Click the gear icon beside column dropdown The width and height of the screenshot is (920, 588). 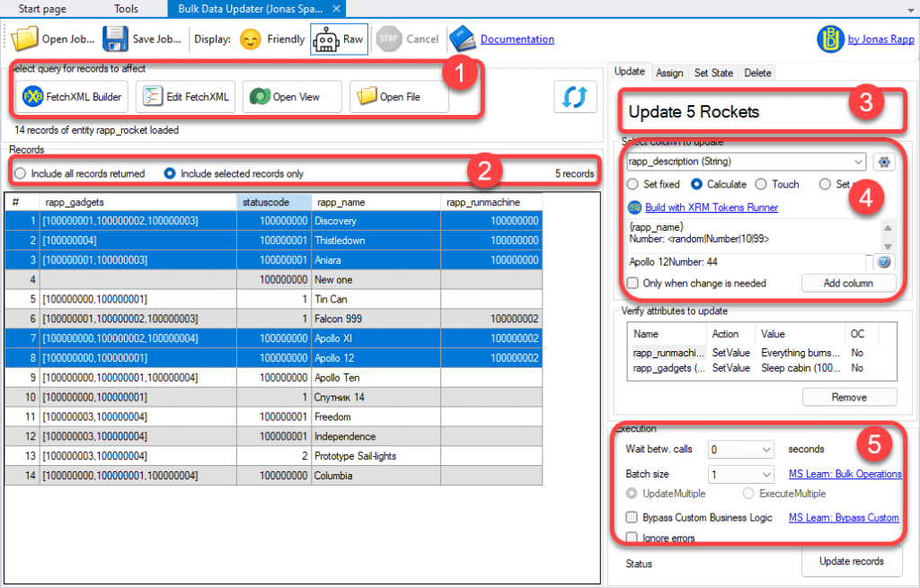[884, 162]
